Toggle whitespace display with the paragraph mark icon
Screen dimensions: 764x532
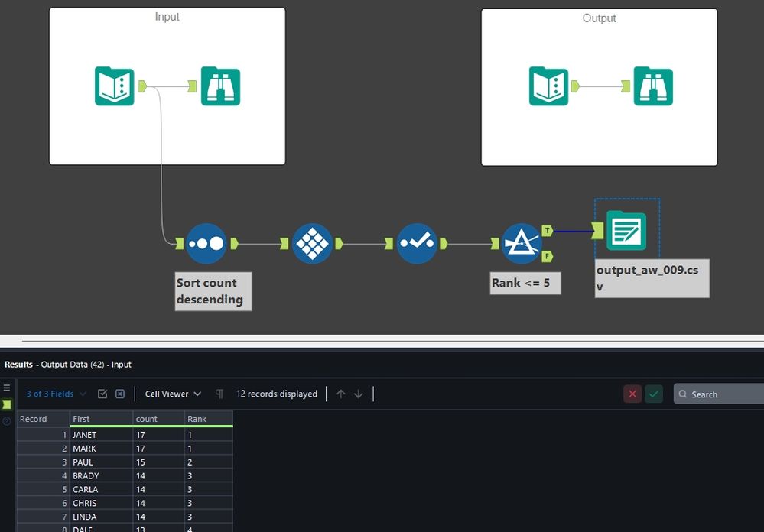point(219,393)
